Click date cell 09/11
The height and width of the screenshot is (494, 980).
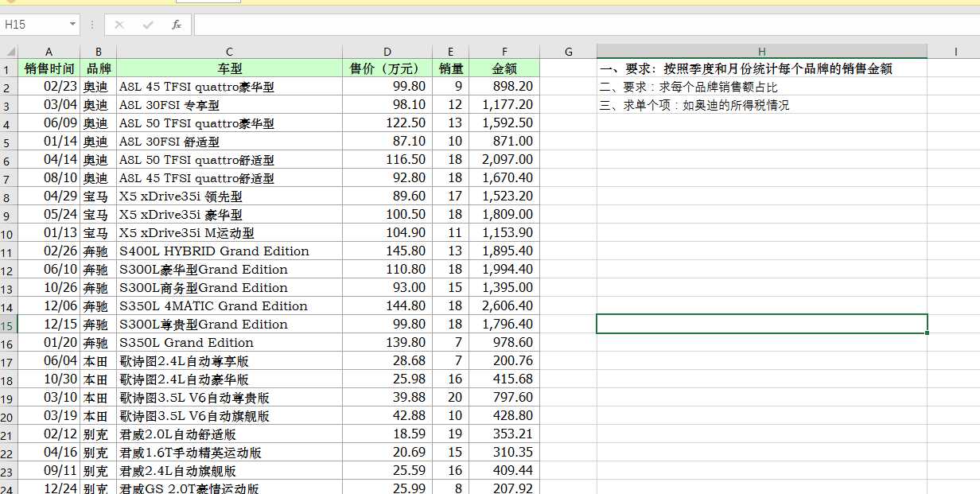pyautogui.click(x=49, y=471)
